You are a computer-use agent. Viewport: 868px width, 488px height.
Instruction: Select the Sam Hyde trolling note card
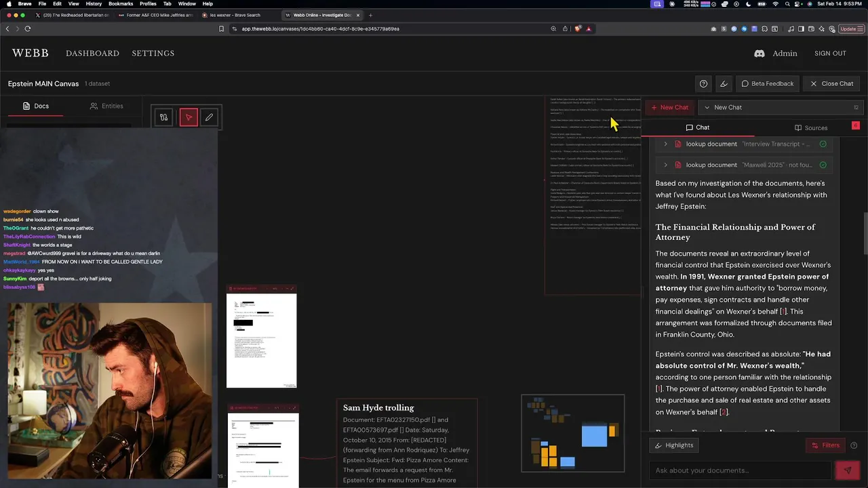[x=407, y=444]
